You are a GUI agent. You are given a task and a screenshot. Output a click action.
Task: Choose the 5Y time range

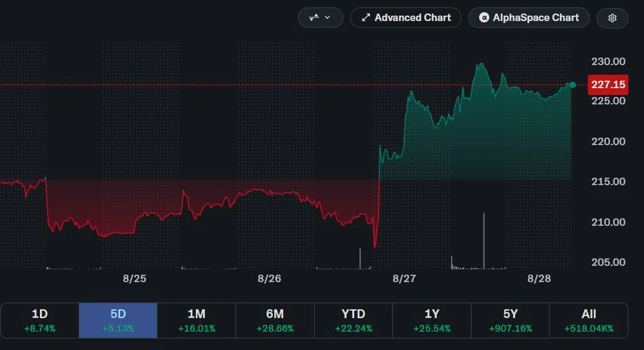(x=510, y=320)
